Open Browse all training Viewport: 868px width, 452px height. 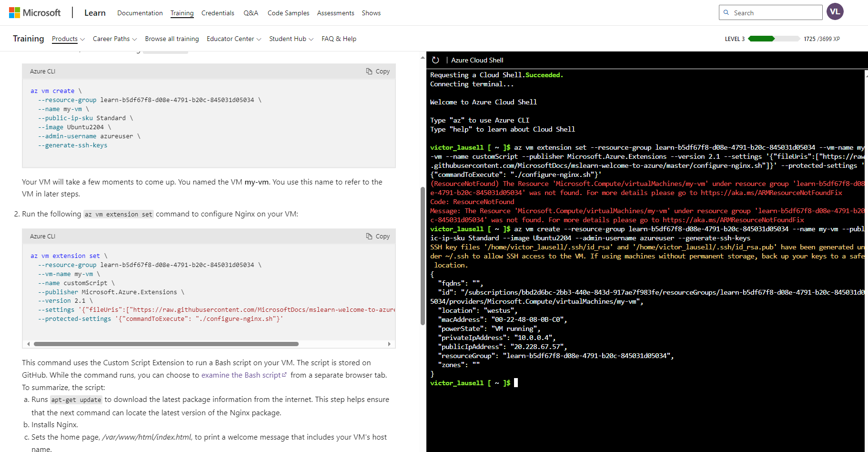pos(172,39)
